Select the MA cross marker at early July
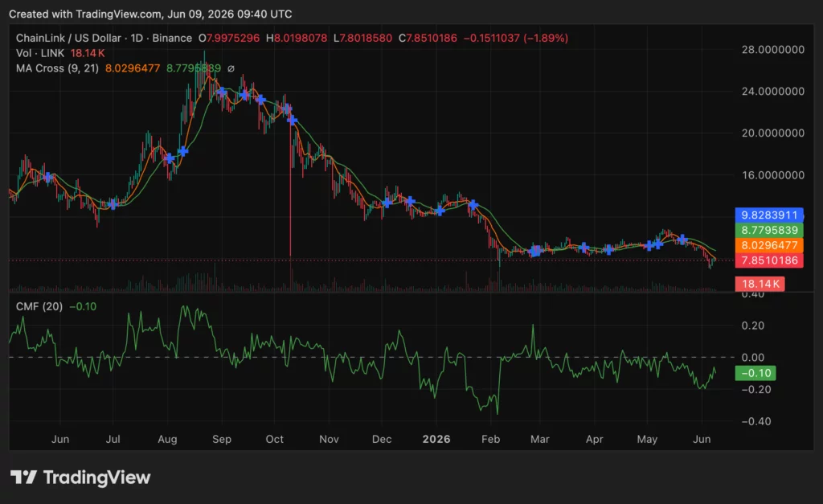Screen dimensions: 823x504 coord(113,203)
